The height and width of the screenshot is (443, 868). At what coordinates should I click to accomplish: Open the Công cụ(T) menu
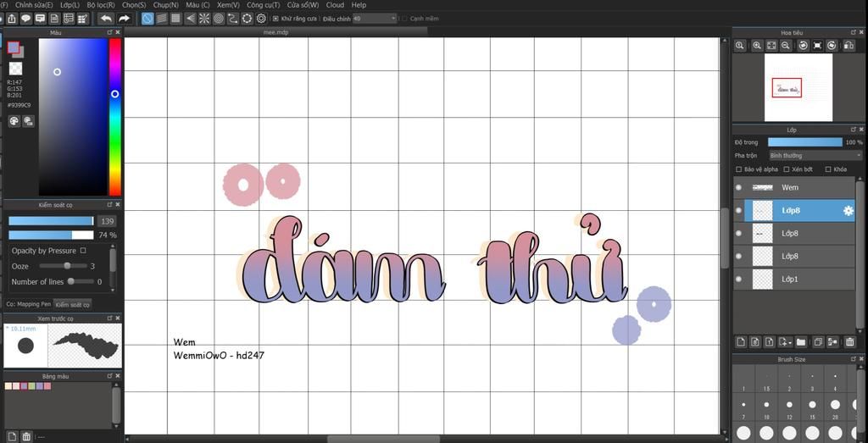click(x=263, y=4)
